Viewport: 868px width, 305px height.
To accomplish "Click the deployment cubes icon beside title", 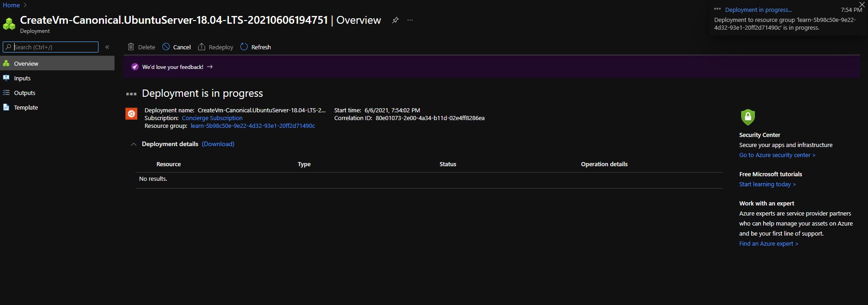I will tap(9, 24).
